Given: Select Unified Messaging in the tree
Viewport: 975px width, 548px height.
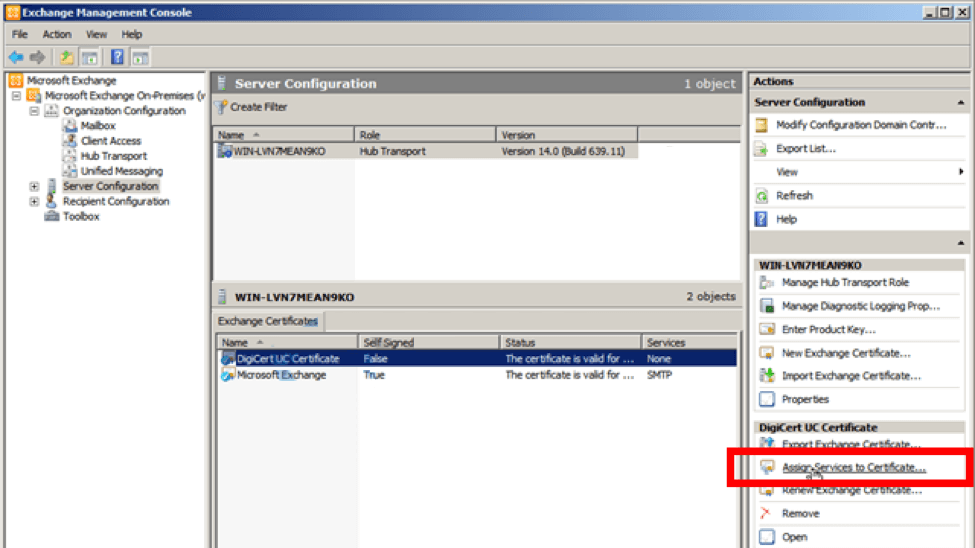Looking at the screenshot, I should [122, 171].
